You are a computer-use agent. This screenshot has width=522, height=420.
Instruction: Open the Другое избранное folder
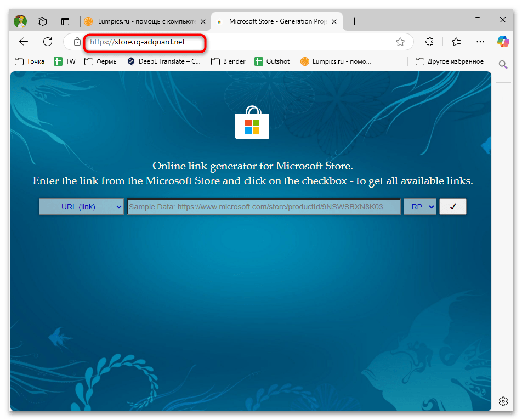pos(450,61)
